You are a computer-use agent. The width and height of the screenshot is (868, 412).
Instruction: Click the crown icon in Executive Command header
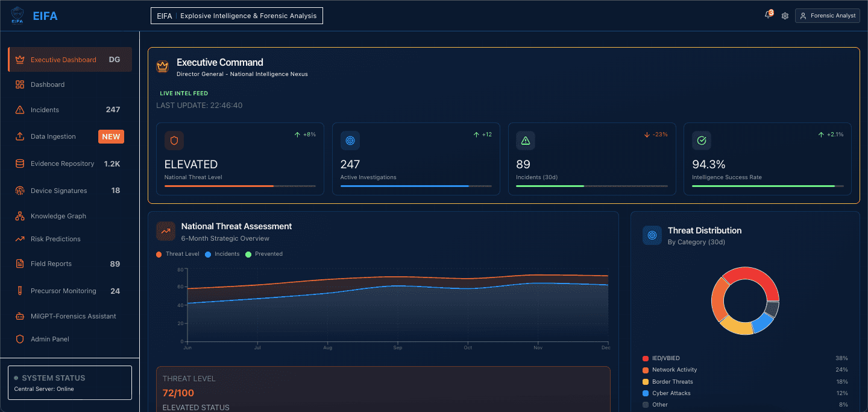(162, 66)
